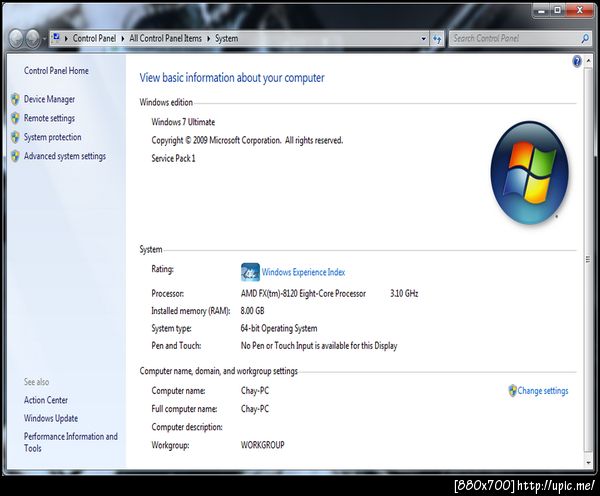Open Control Panel Home
Screen dimensions: 600x496
click(x=56, y=71)
